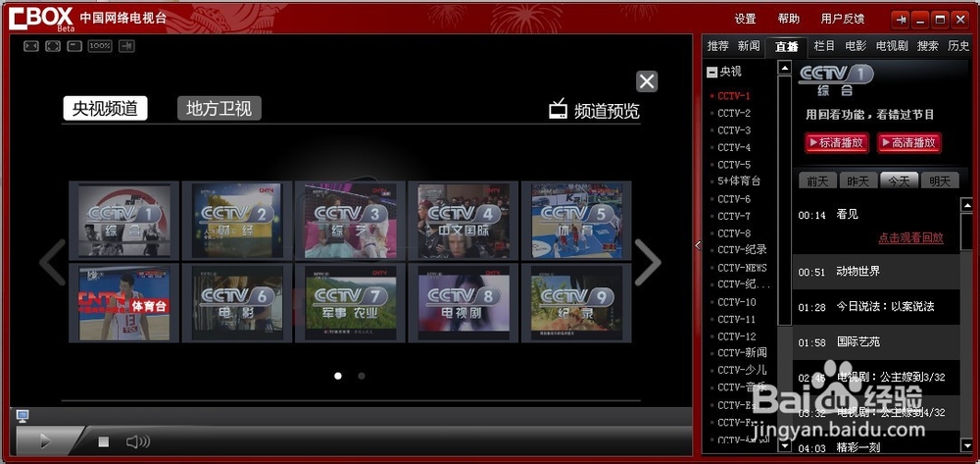Switch to 地方卫视 tab
Screen dimensions: 980x464
tap(219, 108)
